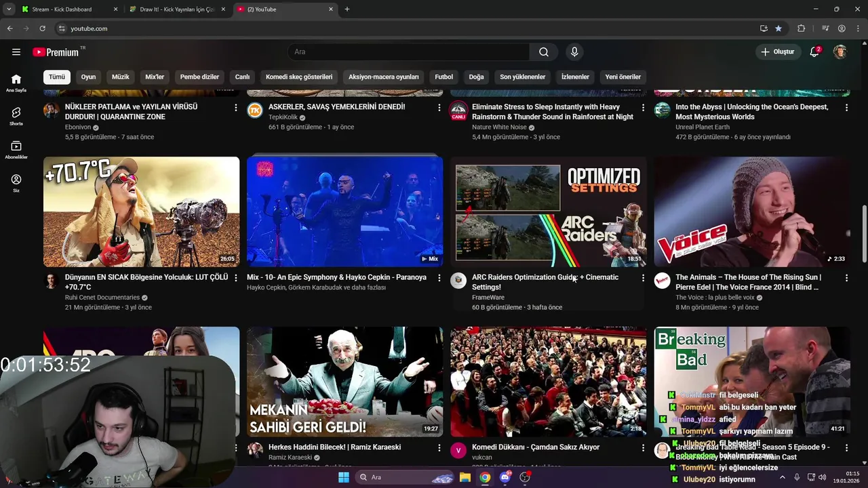The image size is (868, 488).
Task: Open the YouTube hamburger guide menu
Action: (x=16, y=52)
